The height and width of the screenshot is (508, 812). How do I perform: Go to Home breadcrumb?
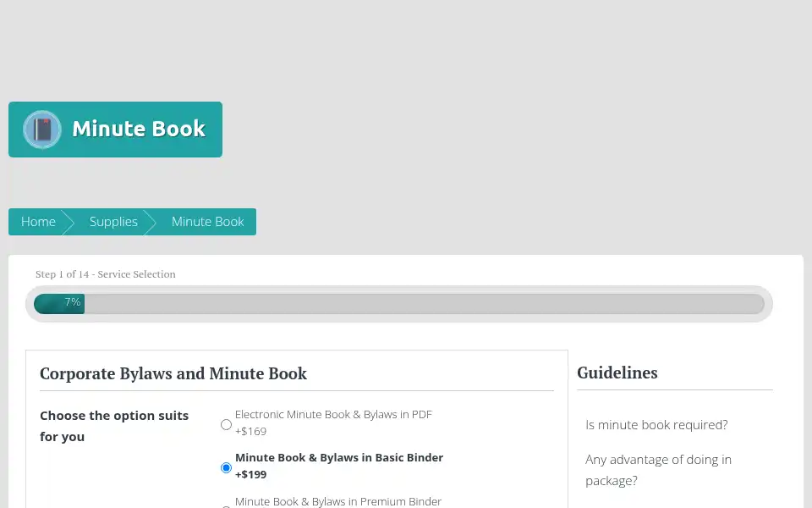point(38,222)
